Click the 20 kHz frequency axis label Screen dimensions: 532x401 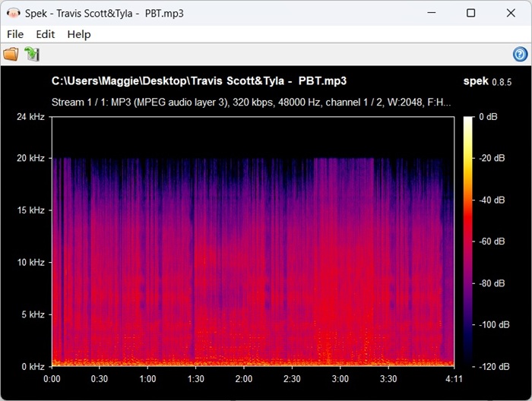[x=31, y=158]
